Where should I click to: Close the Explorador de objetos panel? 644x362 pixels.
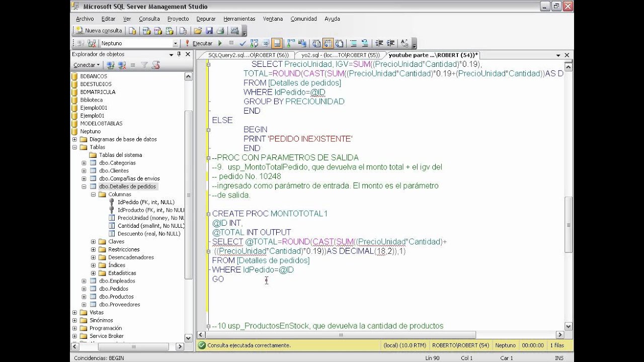[x=188, y=54]
